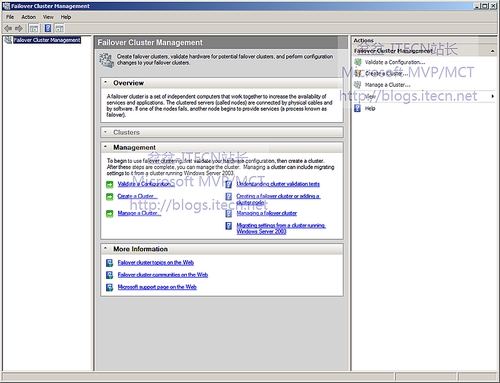Click the Failover Cluster Management title bar icon
500x383 pixels.
tap(6, 6)
